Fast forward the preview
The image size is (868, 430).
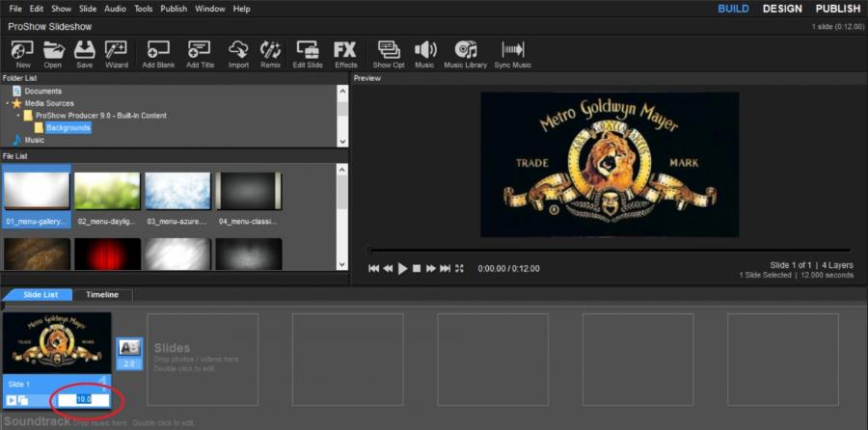(431, 268)
